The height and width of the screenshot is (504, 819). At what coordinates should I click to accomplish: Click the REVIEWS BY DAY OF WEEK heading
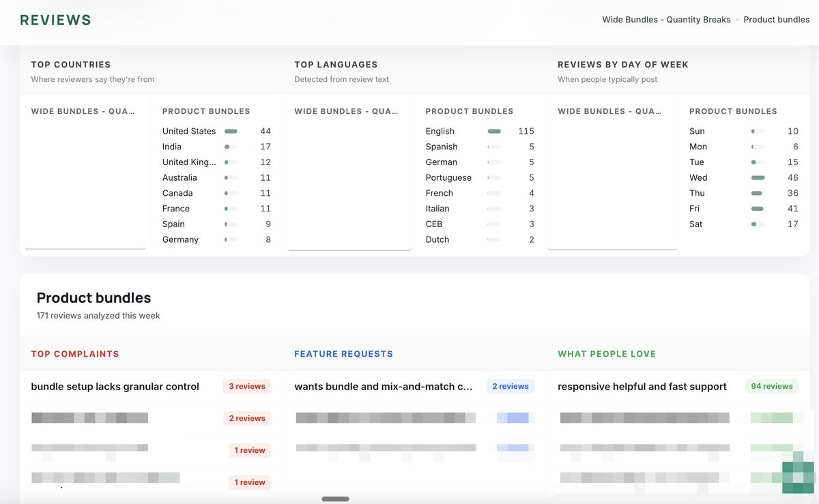pos(623,65)
